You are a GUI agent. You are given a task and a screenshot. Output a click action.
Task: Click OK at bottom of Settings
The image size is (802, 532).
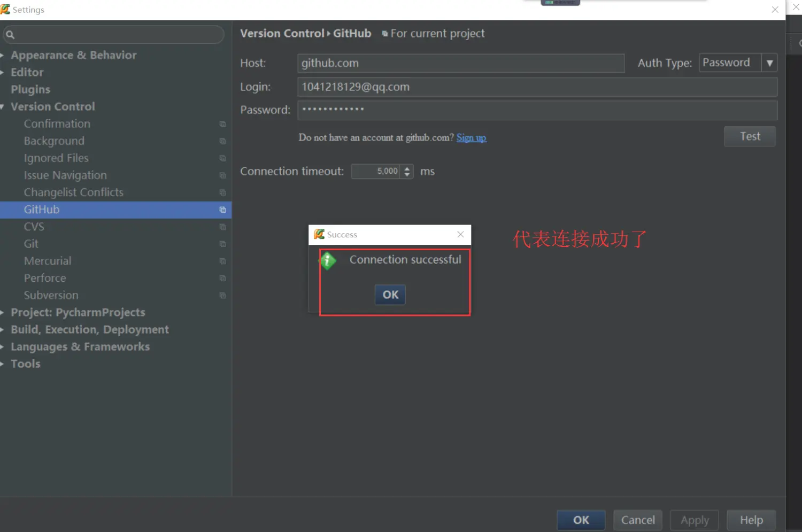click(x=581, y=520)
